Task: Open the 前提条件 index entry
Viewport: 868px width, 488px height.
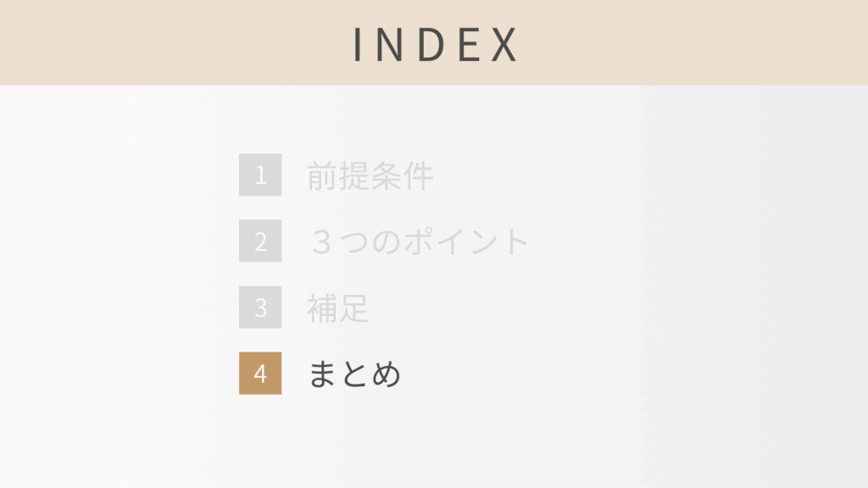Action: pos(370,176)
